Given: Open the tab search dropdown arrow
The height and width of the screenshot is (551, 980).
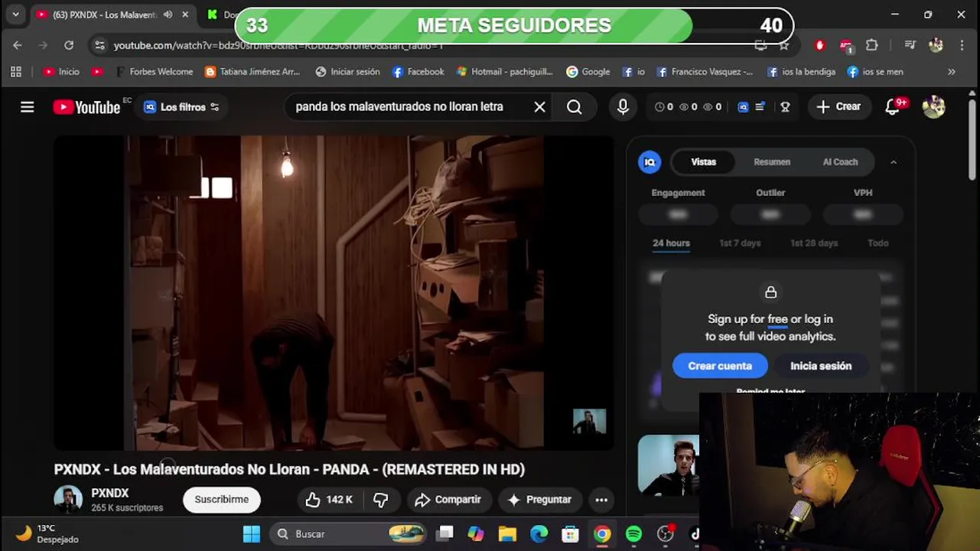Looking at the screenshot, I should (15, 15).
